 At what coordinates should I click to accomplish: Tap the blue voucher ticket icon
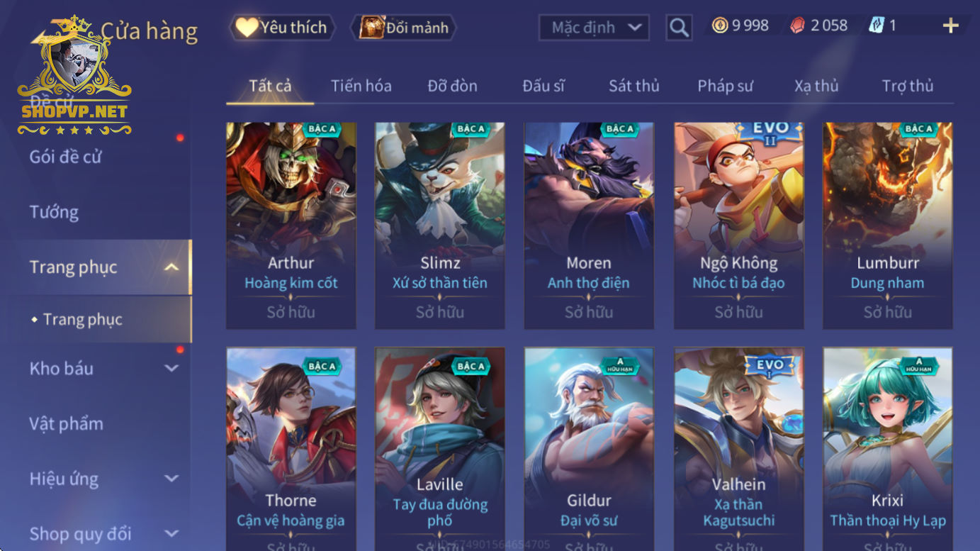coord(877,26)
